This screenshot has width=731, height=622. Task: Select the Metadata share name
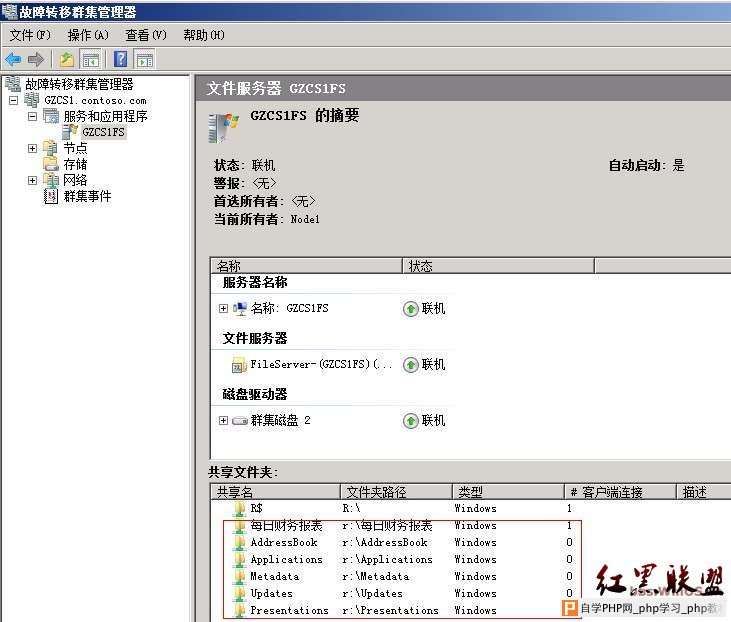pos(275,576)
